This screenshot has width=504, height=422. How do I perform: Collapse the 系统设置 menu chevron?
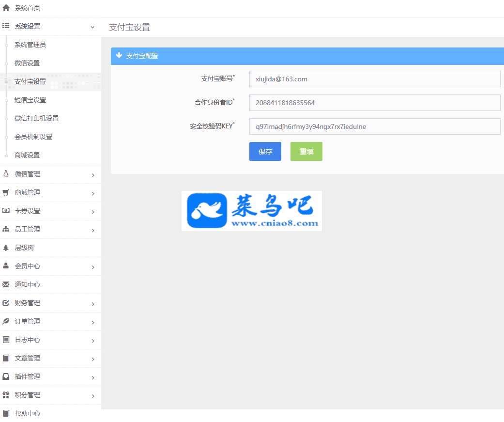(92, 27)
